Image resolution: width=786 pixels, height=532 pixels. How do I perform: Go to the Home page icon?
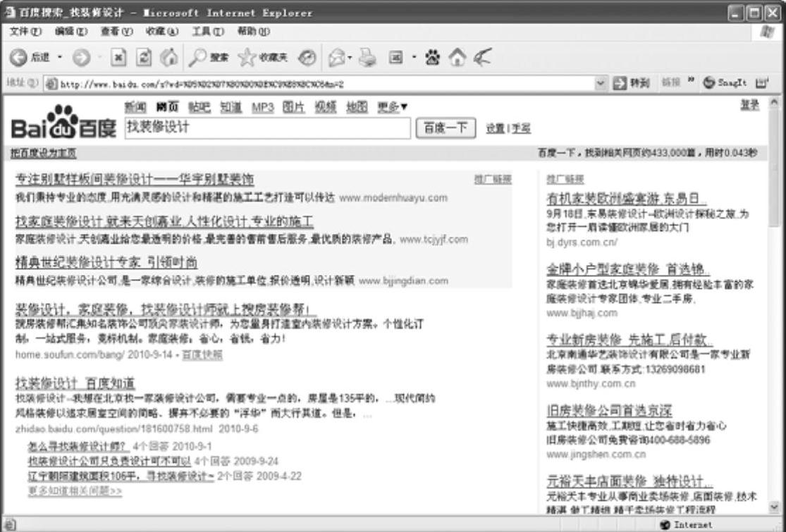[169, 58]
